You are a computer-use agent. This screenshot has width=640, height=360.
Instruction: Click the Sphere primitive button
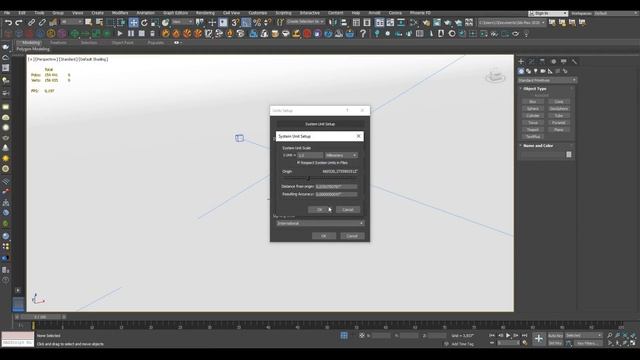coord(533,109)
